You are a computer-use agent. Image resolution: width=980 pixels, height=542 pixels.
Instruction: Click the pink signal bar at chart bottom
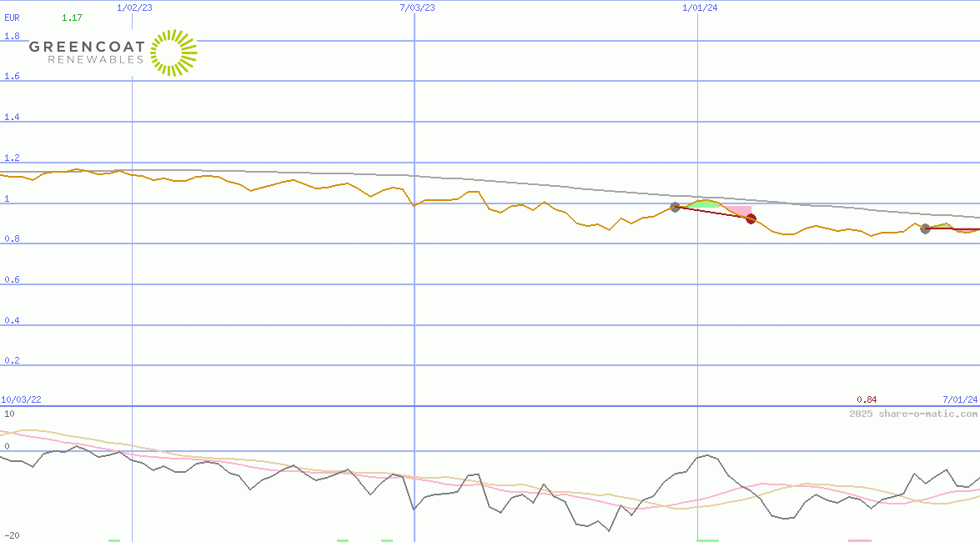click(859, 539)
